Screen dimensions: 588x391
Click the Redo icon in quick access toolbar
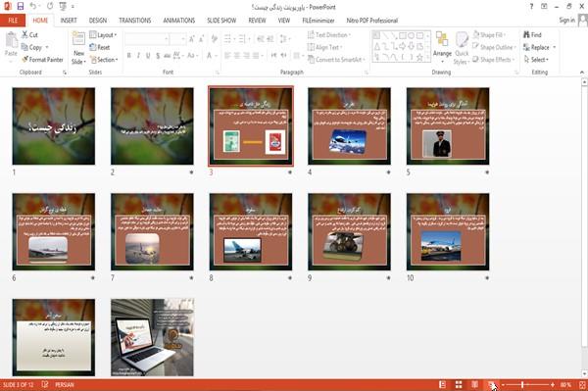pyautogui.click(x=50, y=6)
